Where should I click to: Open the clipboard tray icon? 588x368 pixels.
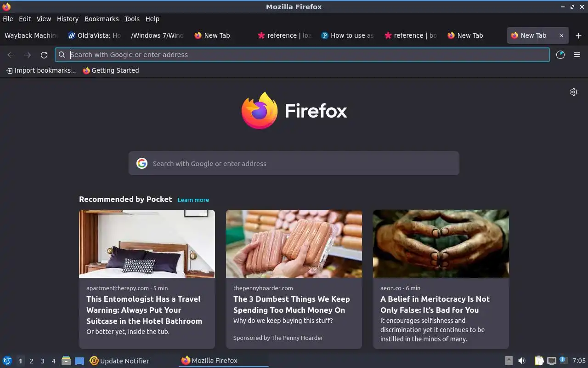[x=539, y=361]
